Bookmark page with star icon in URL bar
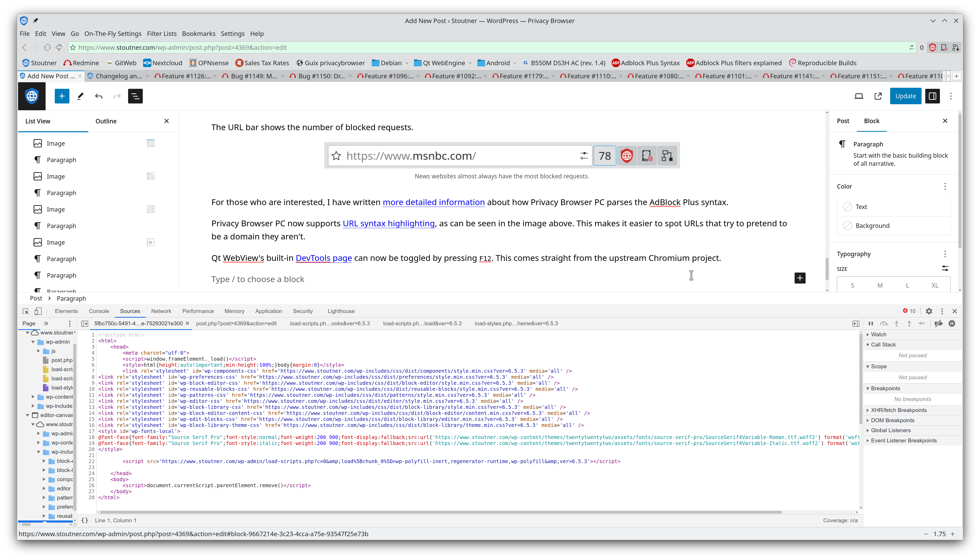Screen dimensions: 980x560 coord(73,47)
